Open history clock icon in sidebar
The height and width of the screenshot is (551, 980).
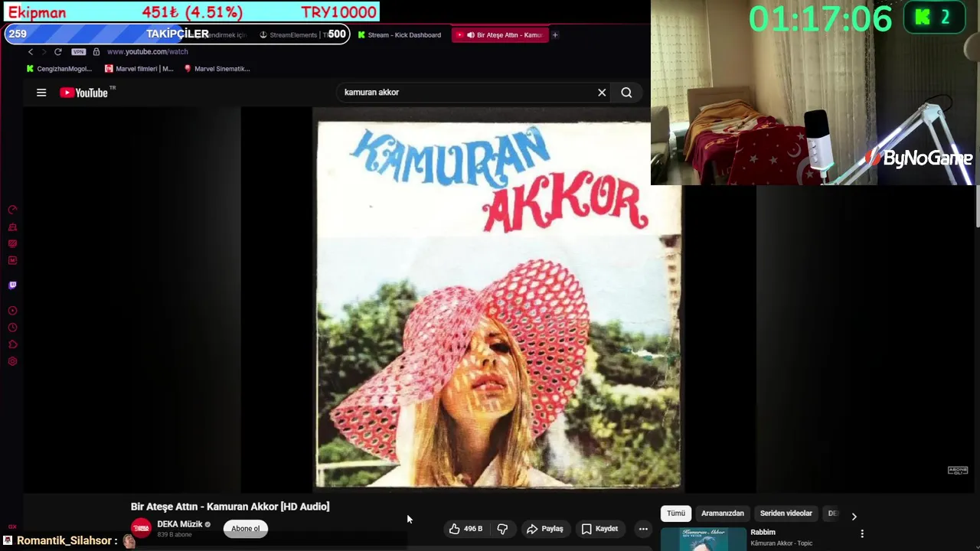(x=12, y=328)
